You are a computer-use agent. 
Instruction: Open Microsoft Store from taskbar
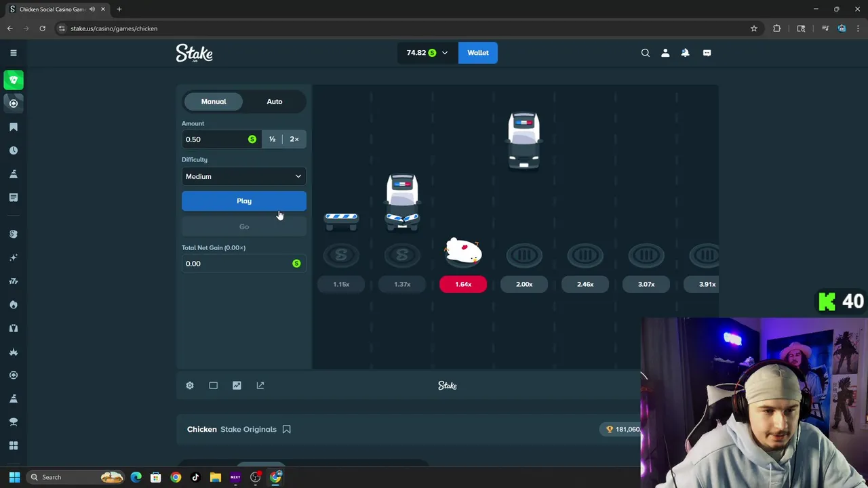pyautogui.click(x=156, y=477)
